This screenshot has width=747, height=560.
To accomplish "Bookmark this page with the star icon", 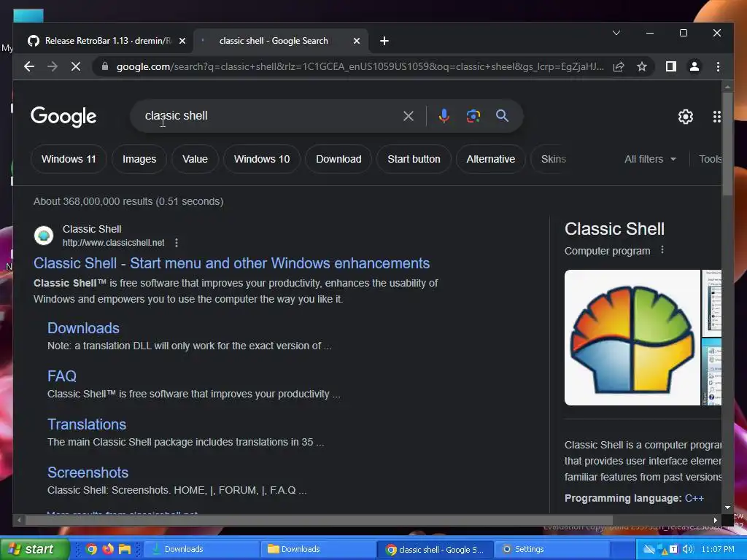I will (x=642, y=66).
